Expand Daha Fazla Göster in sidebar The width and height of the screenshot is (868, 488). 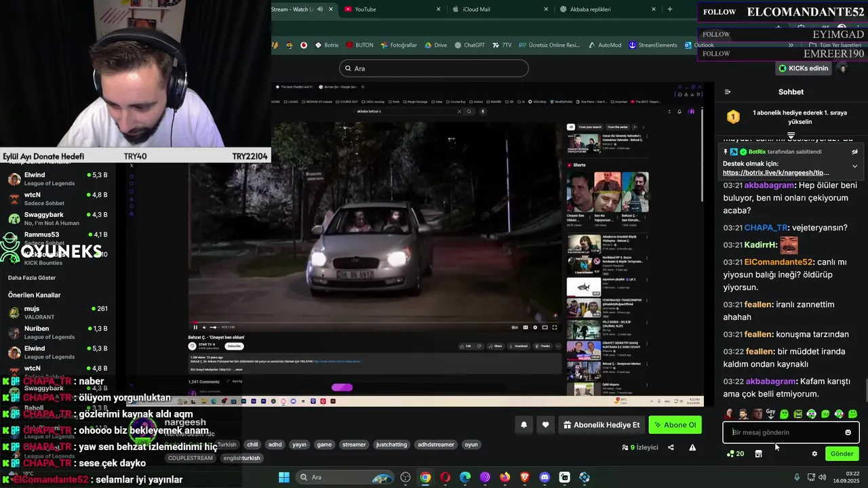(x=32, y=278)
